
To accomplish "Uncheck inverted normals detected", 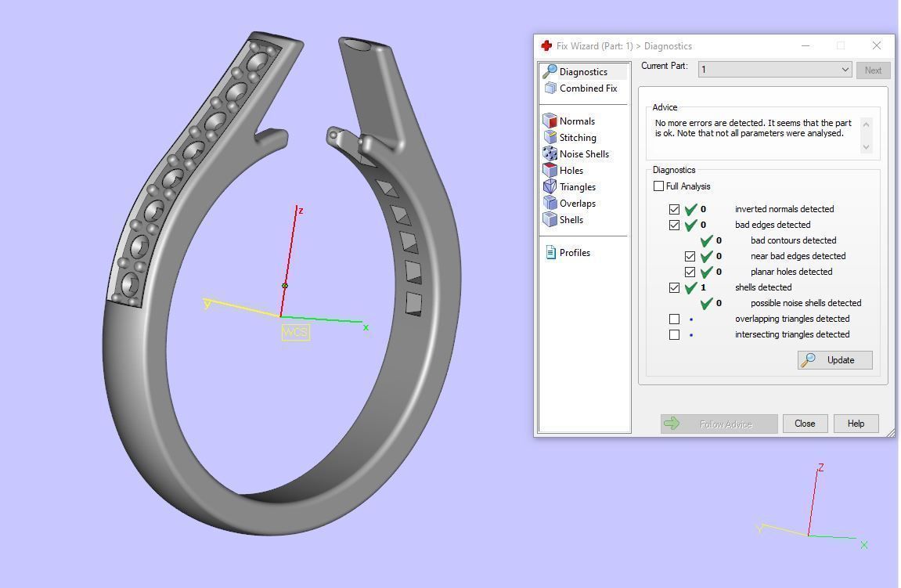I will point(674,209).
